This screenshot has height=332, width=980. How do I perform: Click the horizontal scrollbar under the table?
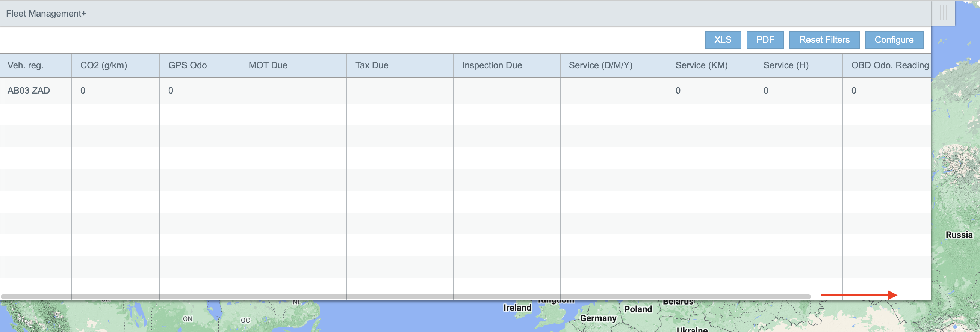405,296
